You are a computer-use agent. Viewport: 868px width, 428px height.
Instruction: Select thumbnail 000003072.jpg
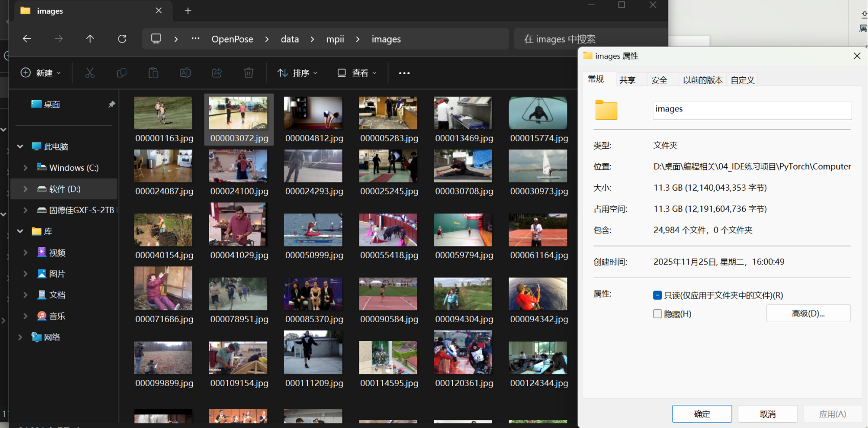(x=239, y=120)
